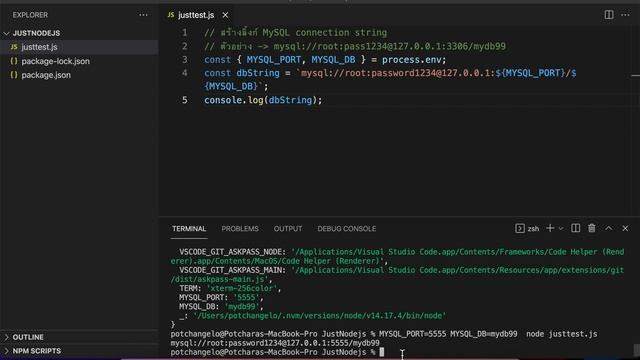Click the mysql://root:pass1234 comment on line 2

(390, 47)
